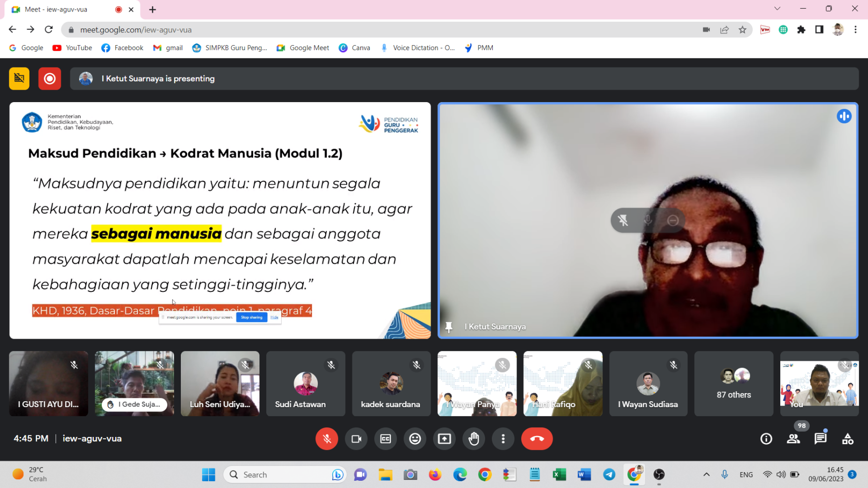The height and width of the screenshot is (488, 868).
Task: Expand the Chrome tab search chevron
Action: click(x=777, y=9)
